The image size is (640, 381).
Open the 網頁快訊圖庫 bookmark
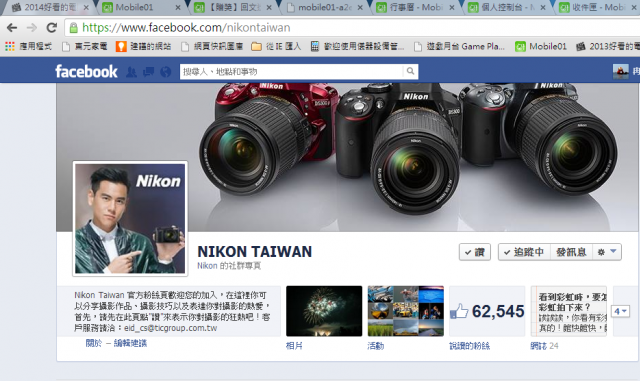pos(212,46)
